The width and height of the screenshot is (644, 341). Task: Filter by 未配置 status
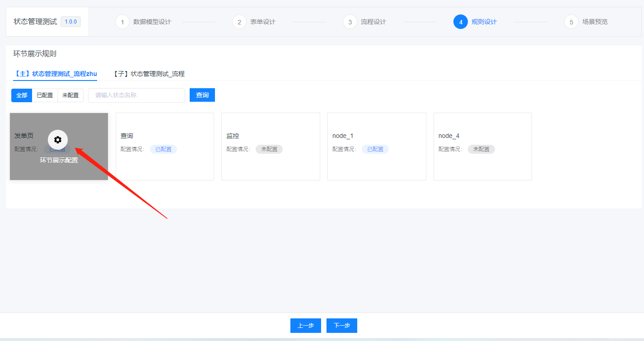[70, 95]
